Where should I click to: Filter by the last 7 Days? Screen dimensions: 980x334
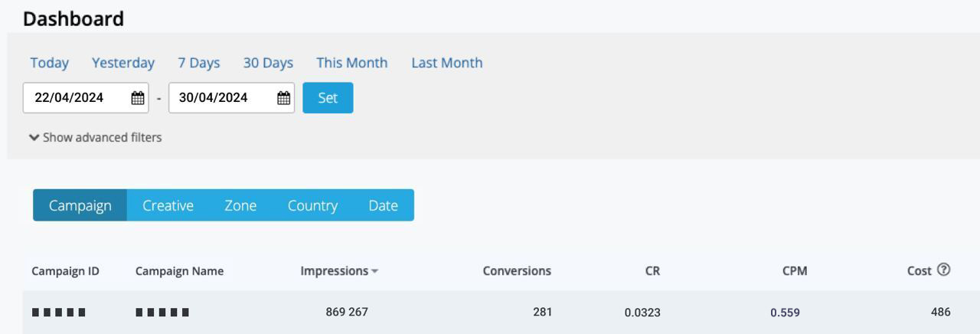(x=199, y=63)
